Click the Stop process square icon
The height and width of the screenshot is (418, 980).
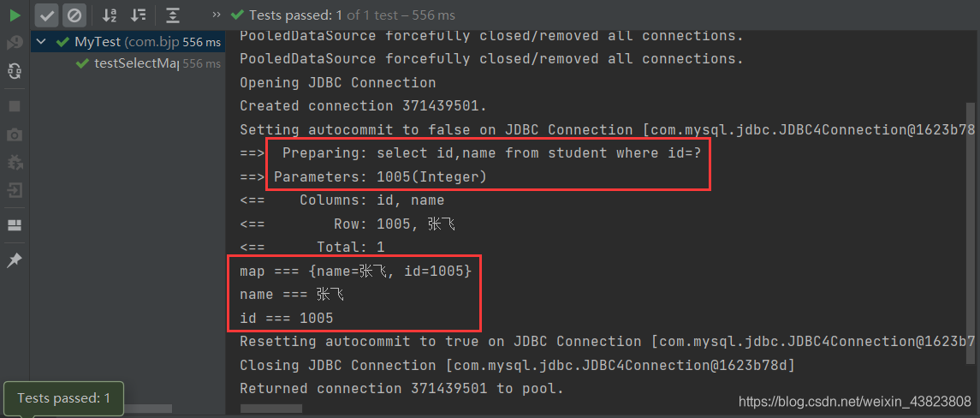[x=15, y=106]
